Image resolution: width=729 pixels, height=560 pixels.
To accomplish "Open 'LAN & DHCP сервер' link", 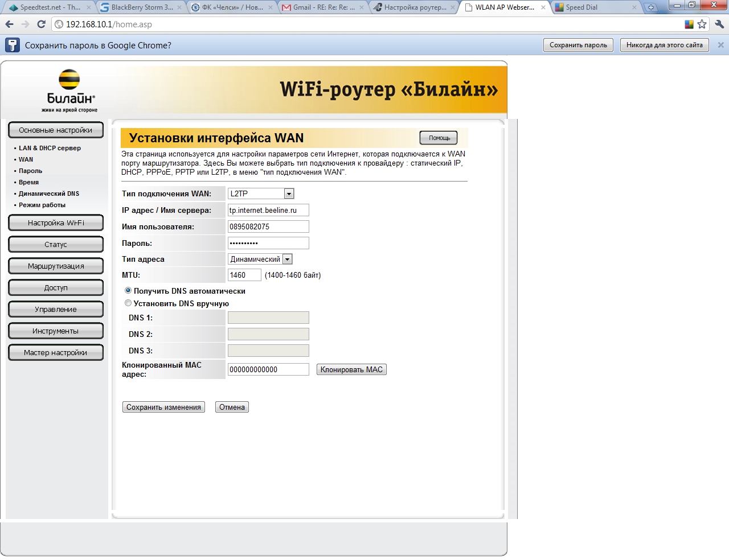I will pos(50,148).
